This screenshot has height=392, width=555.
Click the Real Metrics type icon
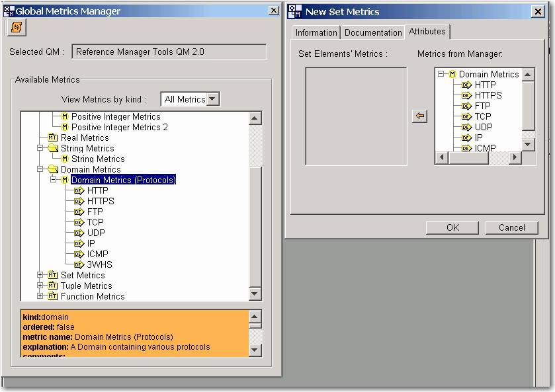[53, 138]
